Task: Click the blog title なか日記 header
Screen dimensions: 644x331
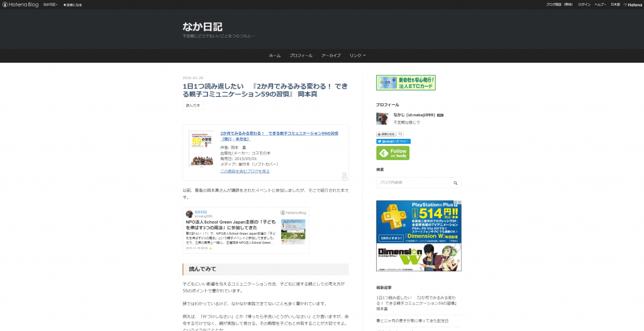Action: pos(203,26)
